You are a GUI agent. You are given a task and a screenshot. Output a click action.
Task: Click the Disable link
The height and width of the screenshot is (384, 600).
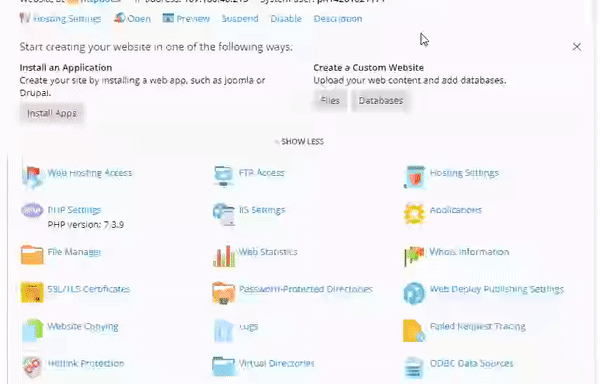click(286, 19)
